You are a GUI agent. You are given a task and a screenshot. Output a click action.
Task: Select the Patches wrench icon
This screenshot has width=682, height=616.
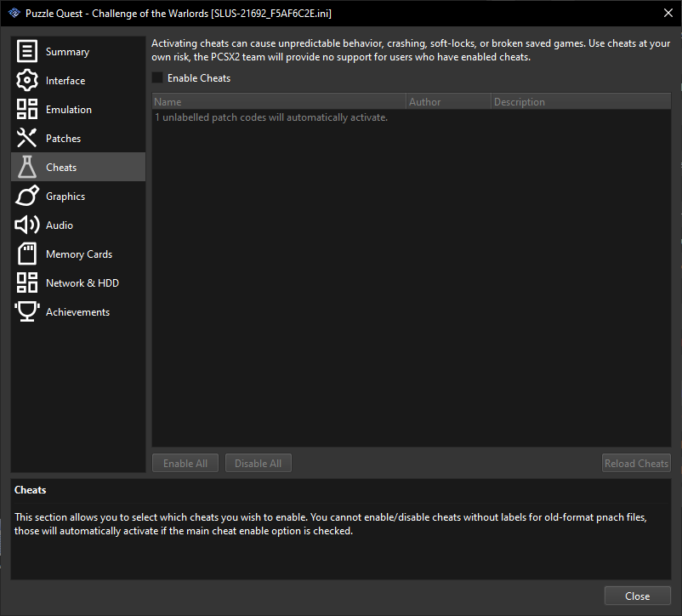tap(26, 138)
